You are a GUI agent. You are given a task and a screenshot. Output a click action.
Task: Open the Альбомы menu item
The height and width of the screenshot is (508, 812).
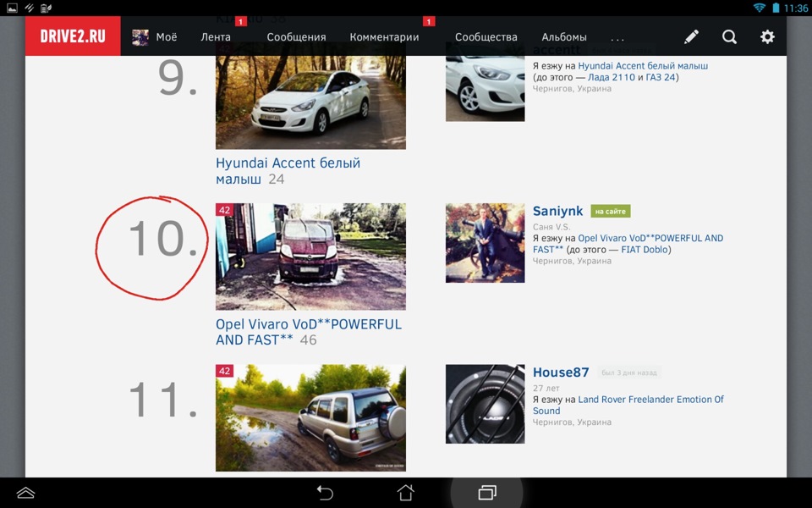(564, 36)
